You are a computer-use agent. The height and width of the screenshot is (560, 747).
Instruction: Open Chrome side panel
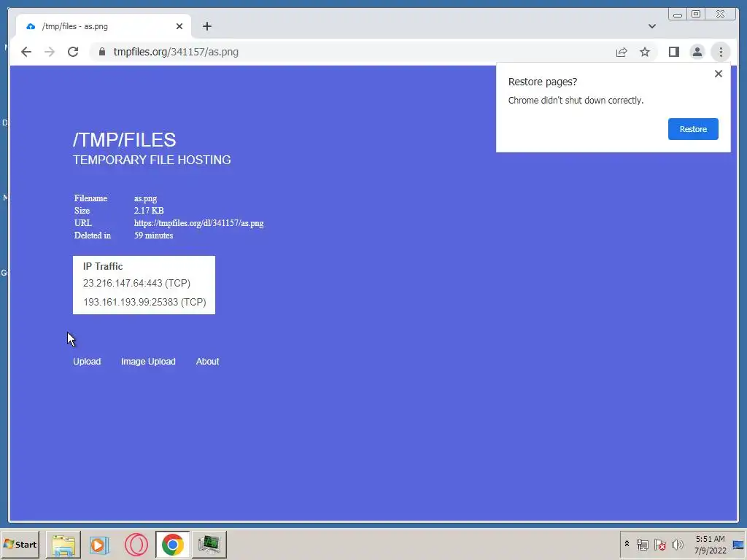coord(673,52)
